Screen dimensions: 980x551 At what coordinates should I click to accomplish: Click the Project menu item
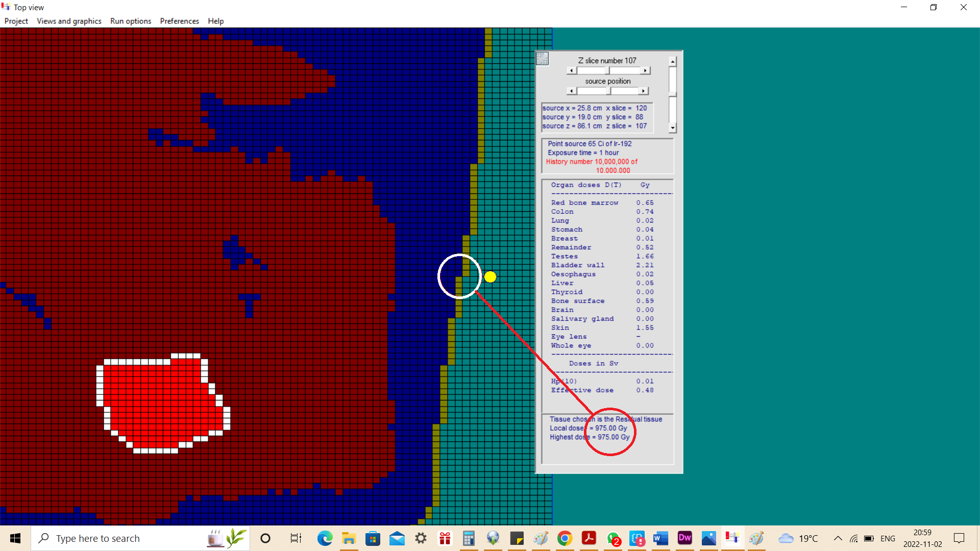(16, 21)
